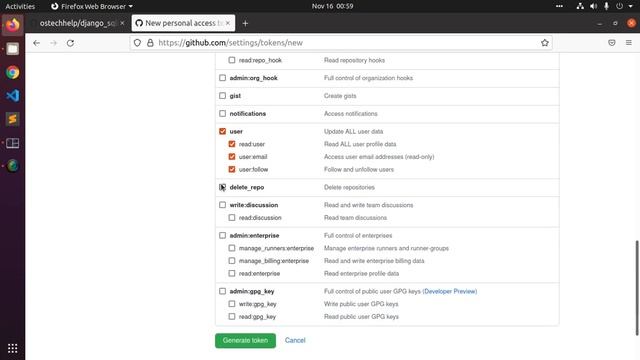Tick the notifications scope
Viewport: 640px width, 360px height.
pos(222,113)
